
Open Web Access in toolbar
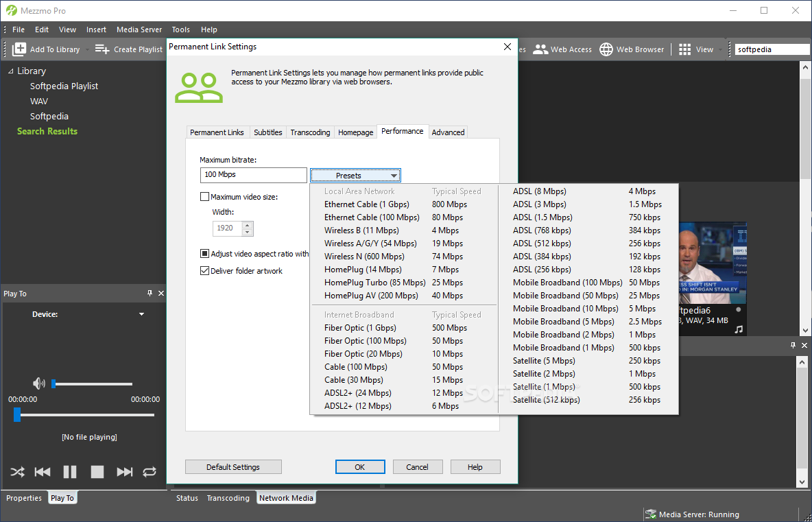[562, 49]
